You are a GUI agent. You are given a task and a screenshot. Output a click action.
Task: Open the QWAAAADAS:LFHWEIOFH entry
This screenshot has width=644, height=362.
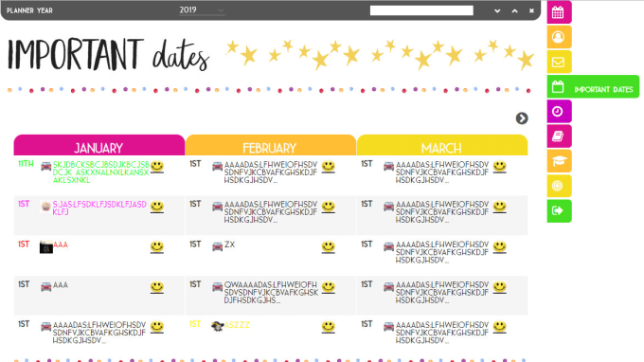(271, 293)
